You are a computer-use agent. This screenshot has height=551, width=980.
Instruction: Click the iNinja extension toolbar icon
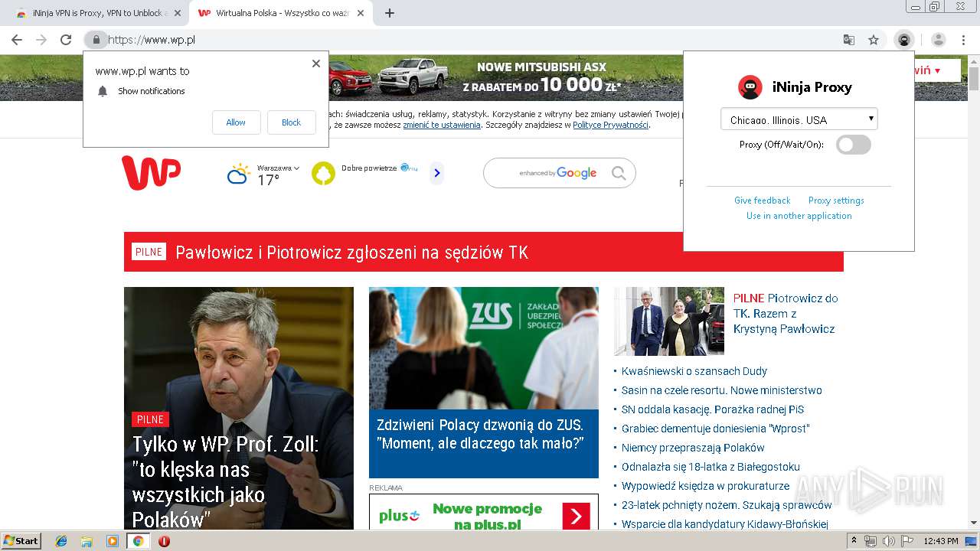coord(904,40)
